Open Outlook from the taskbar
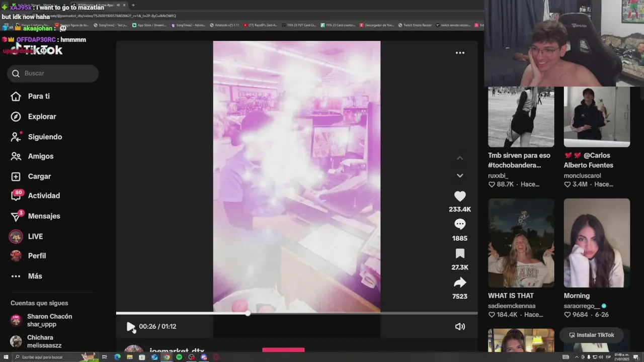This screenshot has width=644, height=362. tap(154, 357)
